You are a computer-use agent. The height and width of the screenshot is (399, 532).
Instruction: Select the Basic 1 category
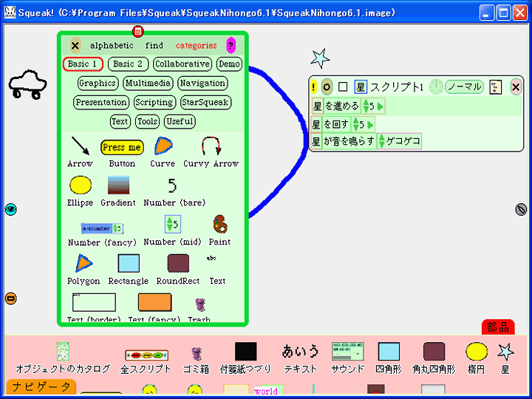coord(83,64)
